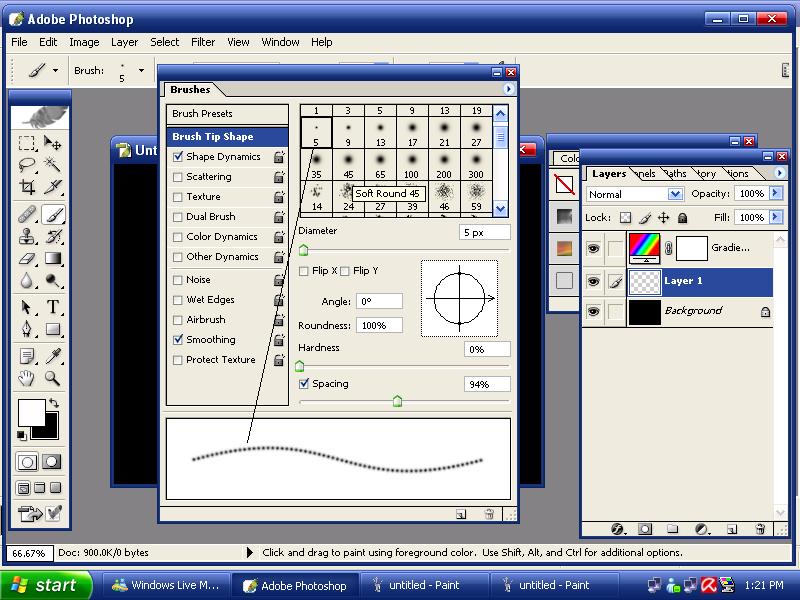The height and width of the screenshot is (600, 800).
Task: Enable the Scattering checkbox
Action: click(178, 177)
